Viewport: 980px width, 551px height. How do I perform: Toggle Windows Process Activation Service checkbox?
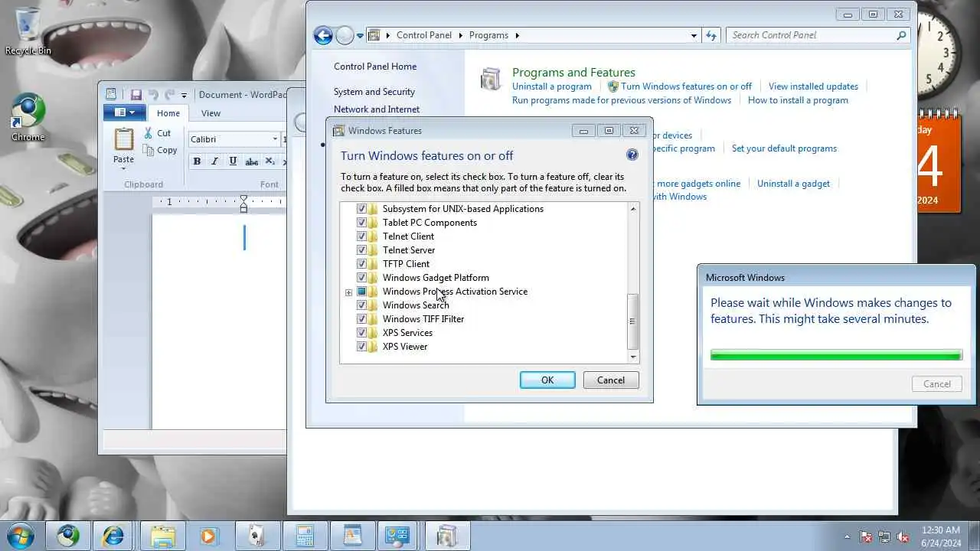pyautogui.click(x=362, y=292)
